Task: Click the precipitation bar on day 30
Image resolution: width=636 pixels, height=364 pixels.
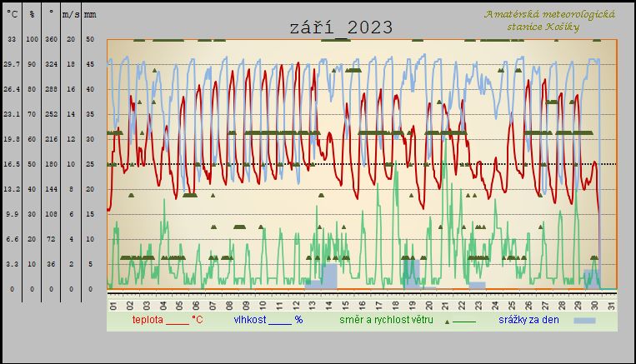Action: tap(591, 279)
